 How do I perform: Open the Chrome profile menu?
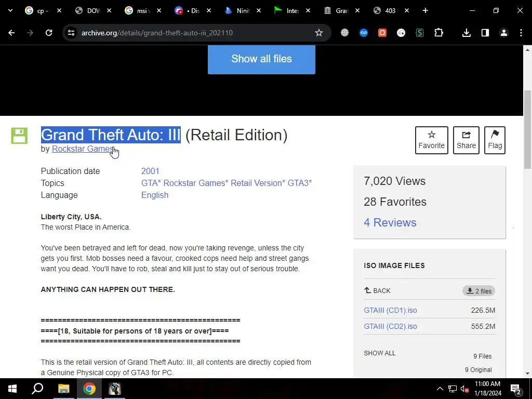pyautogui.click(x=504, y=33)
